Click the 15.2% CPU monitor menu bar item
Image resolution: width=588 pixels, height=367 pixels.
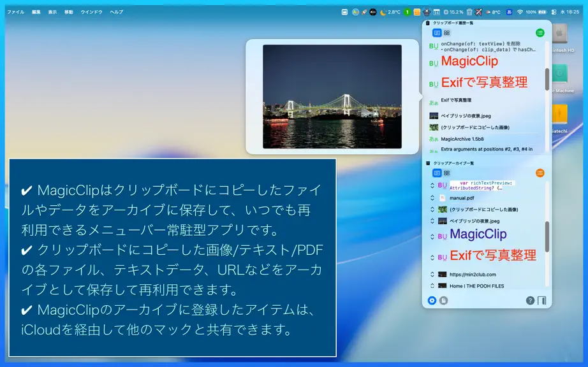453,12
